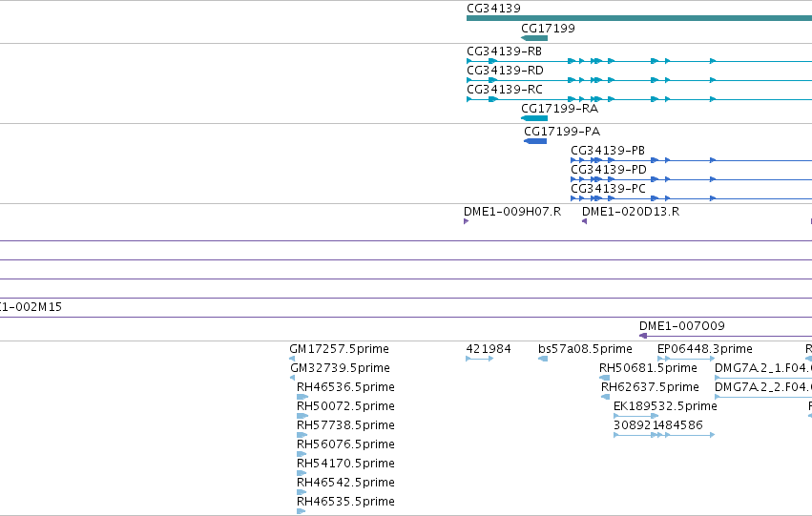This screenshot has width=812, height=516.
Task: Click the 421984 feature arrow glyph
Action: click(480, 358)
